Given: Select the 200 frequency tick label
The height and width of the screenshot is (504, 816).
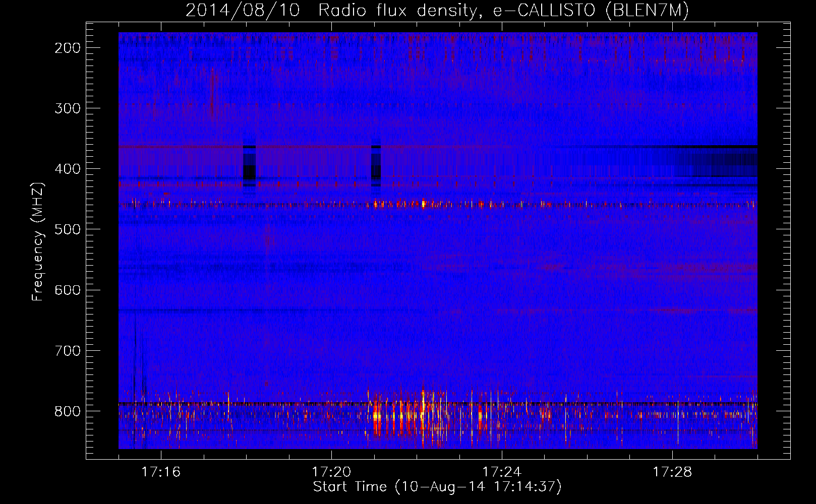Looking at the screenshot, I should click(x=67, y=48).
